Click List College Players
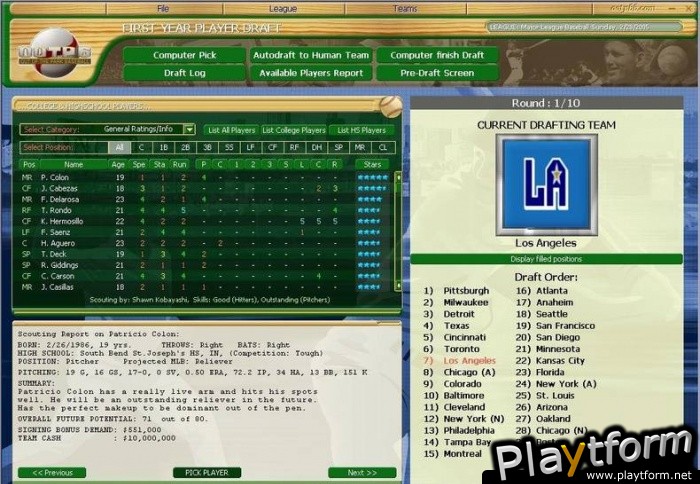 [294, 130]
